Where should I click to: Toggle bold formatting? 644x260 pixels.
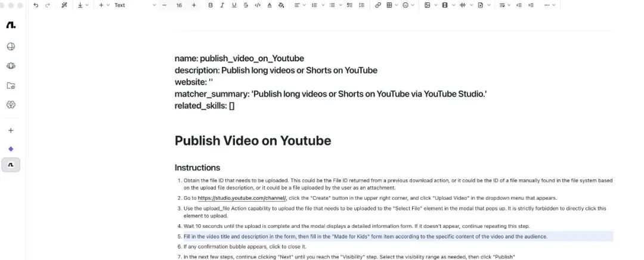click(x=210, y=5)
